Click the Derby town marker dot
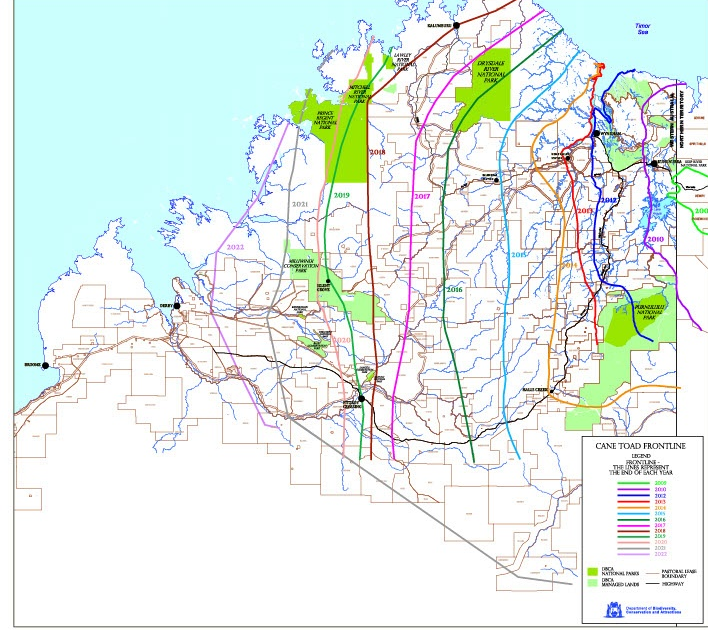Image resolution: width=708 pixels, height=630 pixels. tap(178, 308)
